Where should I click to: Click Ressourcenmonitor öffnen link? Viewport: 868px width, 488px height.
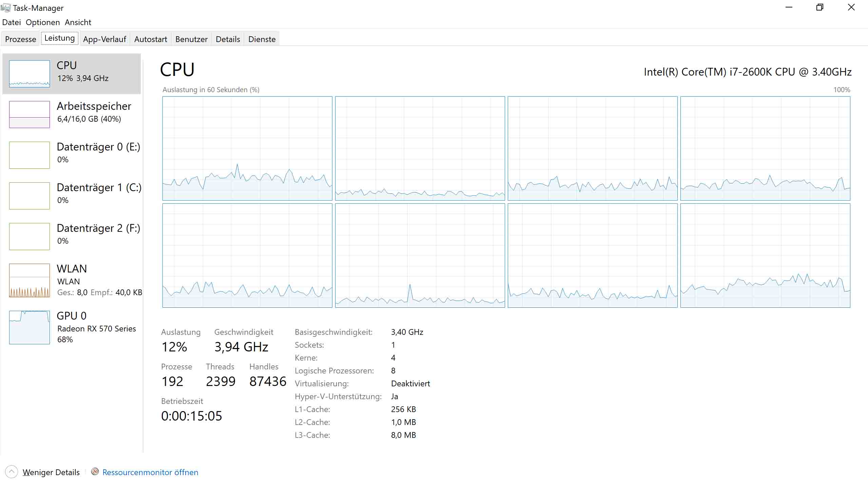point(150,472)
